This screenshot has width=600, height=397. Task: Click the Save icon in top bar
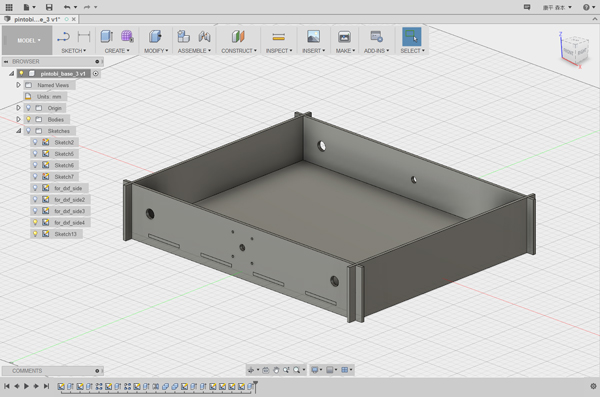[x=49, y=7]
